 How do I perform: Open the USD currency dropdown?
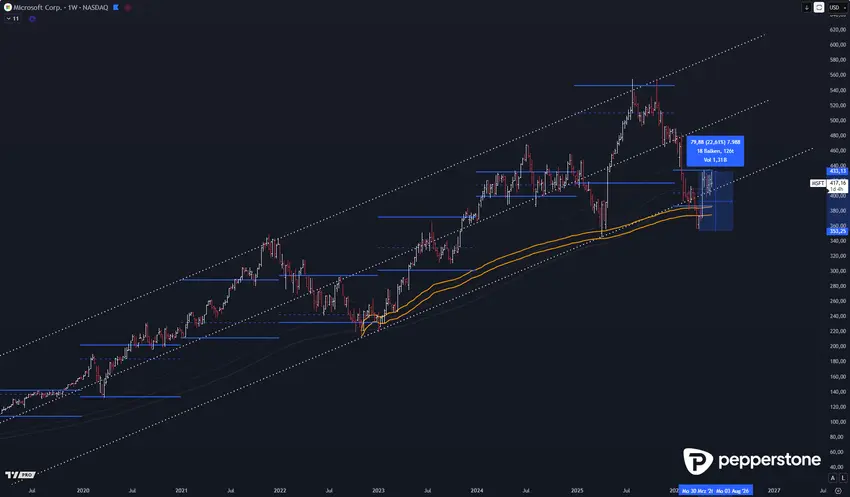pos(837,8)
